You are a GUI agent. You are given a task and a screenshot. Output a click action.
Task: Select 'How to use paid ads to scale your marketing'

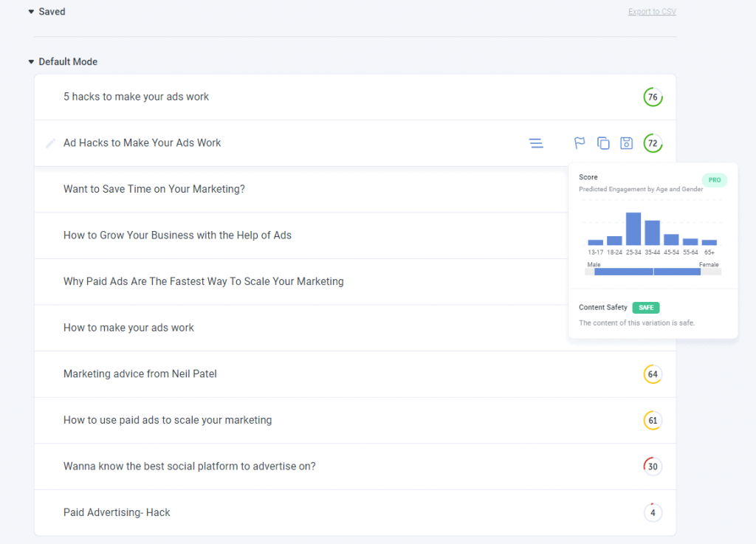coord(168,420)
